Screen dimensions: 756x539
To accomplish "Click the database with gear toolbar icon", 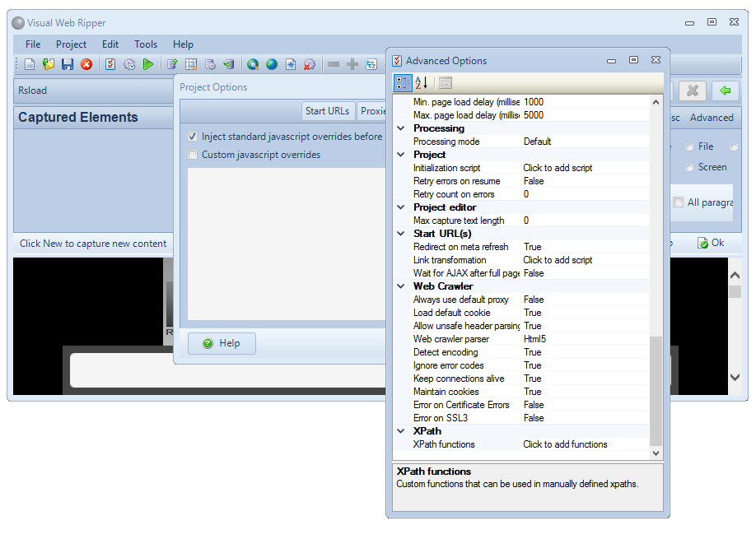I will [210, 64].
